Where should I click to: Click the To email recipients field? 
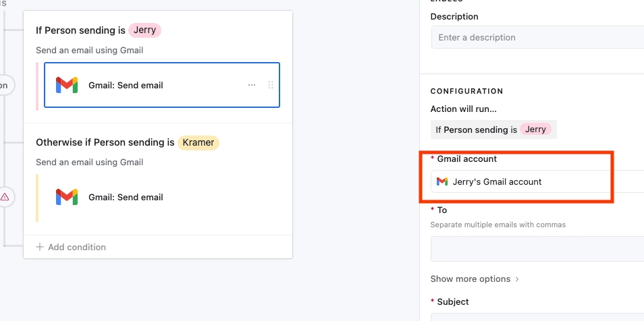coord(537,249)
